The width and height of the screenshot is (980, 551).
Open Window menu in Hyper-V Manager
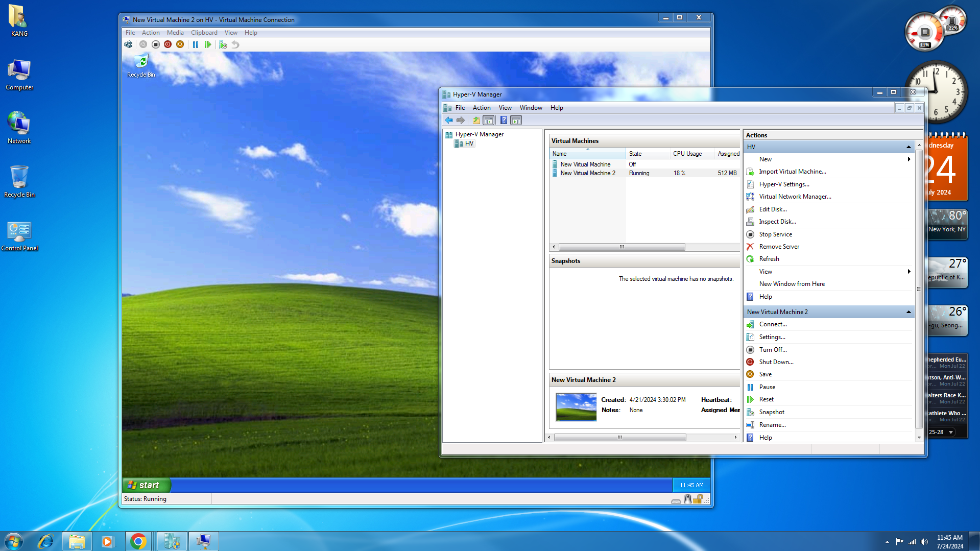(531, 108)
